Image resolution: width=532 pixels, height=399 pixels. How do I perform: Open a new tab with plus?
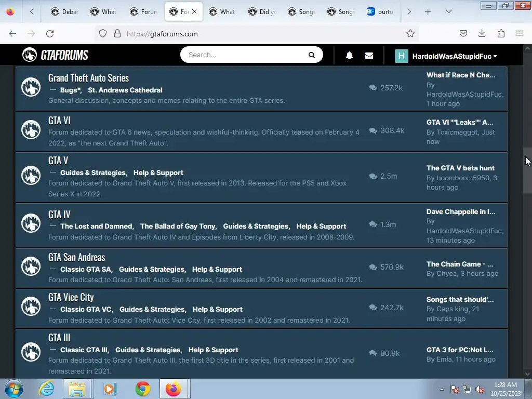[x=428, y=12]
